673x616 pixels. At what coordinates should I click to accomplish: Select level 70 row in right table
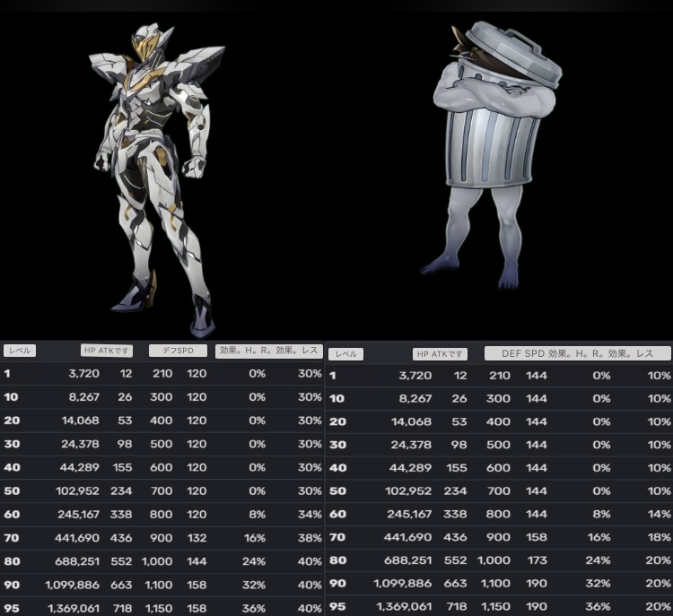coord(498,537)
